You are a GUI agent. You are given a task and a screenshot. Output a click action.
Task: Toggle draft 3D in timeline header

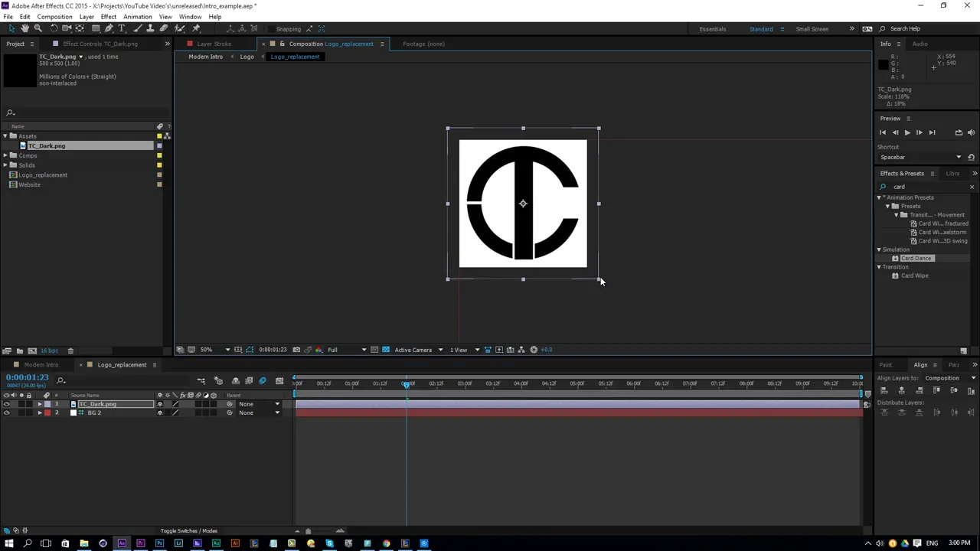tap(218, 380)
